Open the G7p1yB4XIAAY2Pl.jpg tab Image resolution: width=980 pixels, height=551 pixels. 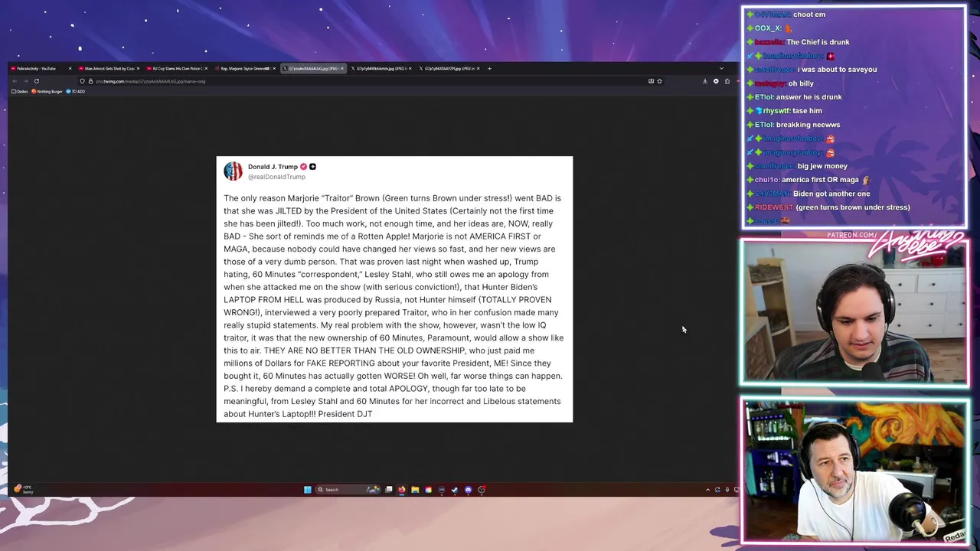click(x=449, y=68)
